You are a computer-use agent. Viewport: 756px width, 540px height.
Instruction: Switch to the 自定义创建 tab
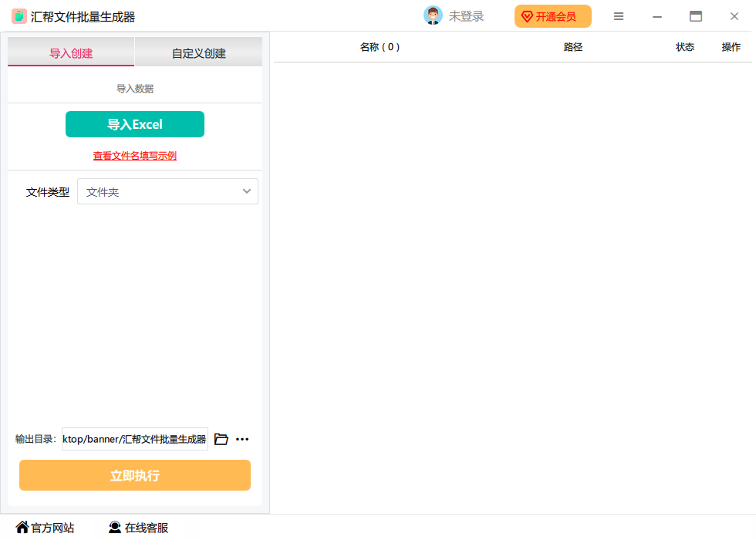(x=199, y=53)
